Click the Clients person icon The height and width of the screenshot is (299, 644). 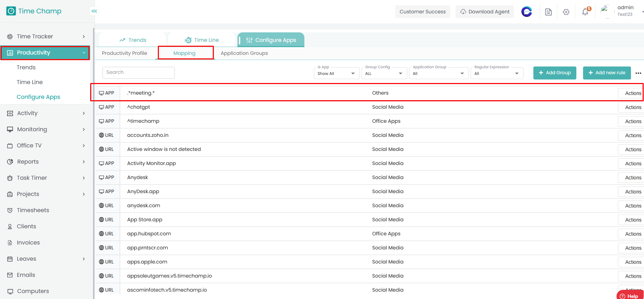click(x=10, y=227)
